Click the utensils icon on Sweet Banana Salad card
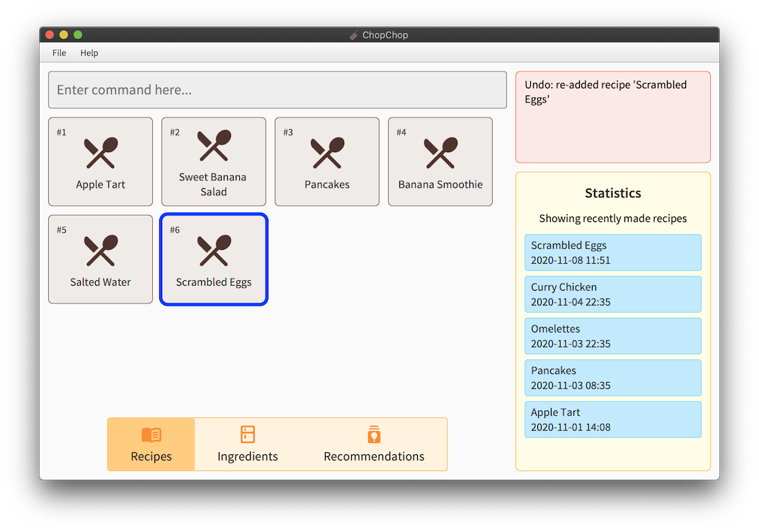Image resolution: width=759 pixels, height=532 pixels. click(x=214, y=145)
